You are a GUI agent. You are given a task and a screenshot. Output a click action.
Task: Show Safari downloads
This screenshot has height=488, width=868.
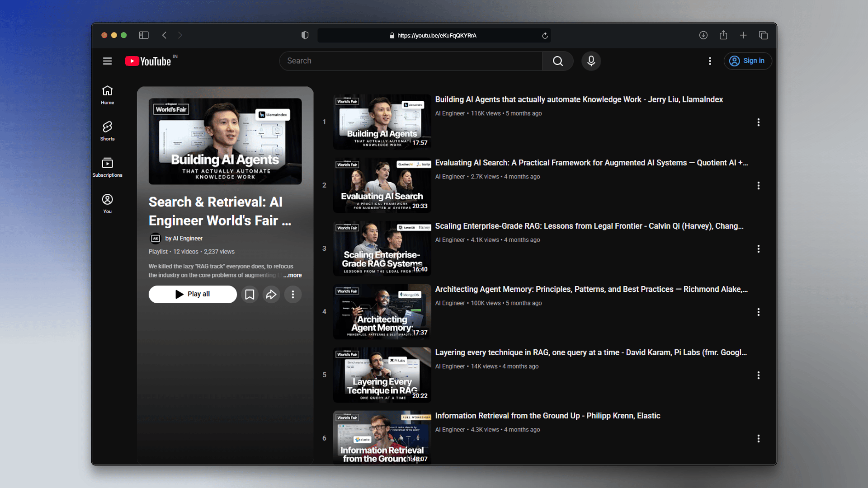pyautogui.click(x=703, y=35)
